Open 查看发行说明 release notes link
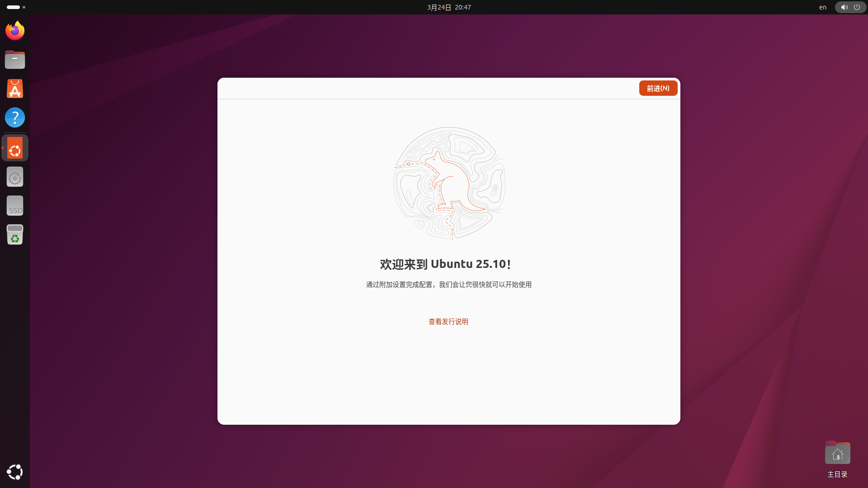This screenshot has height=488, width=868. click(x=448, y=321)
